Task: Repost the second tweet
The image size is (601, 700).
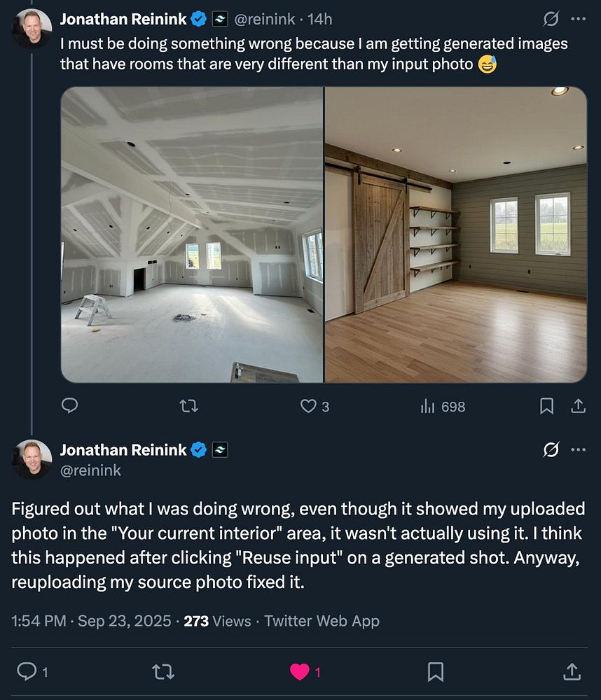Action: pyautogui.click(x=163, y=672)
